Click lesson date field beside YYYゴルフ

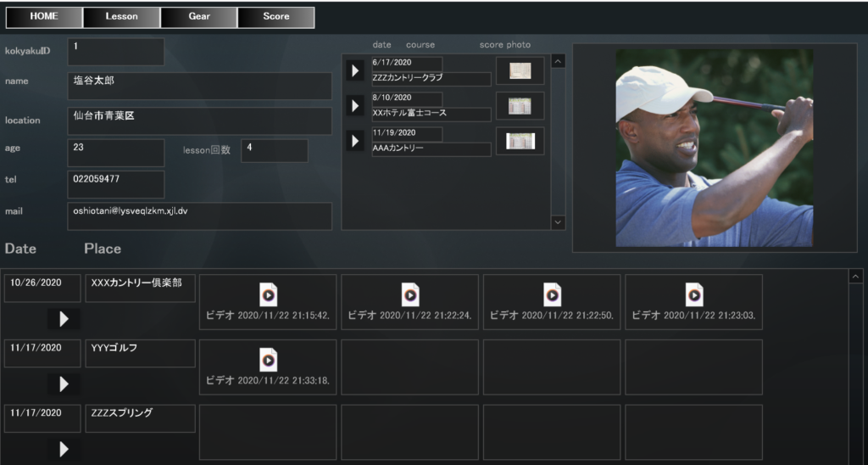[x=42, y=353]
